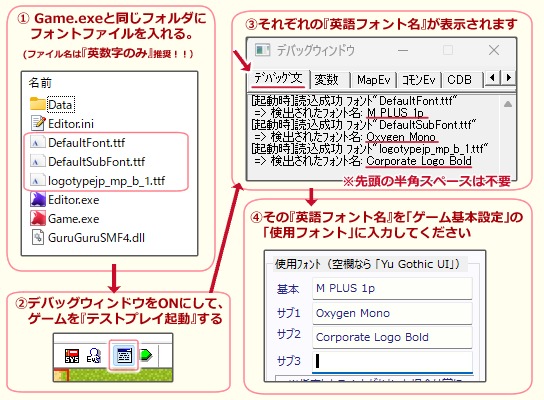
Task: Open the SYS system database icon
Action: (72, 356)
